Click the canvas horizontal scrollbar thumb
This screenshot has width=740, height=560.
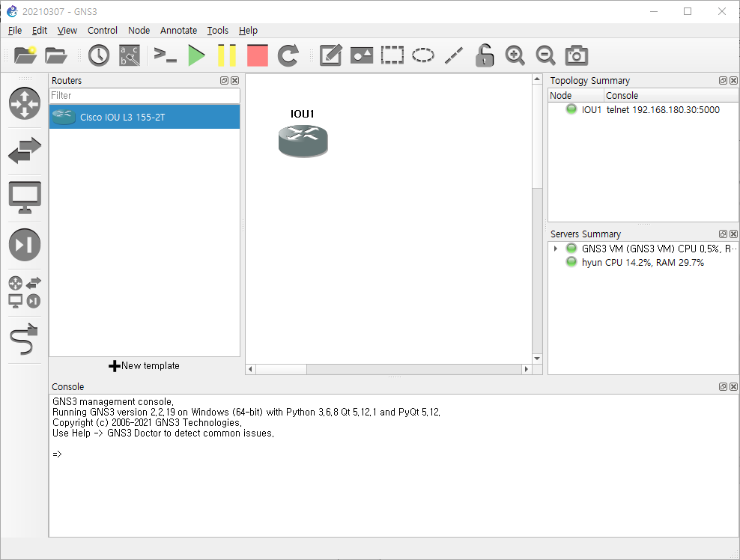tap(282, 369)
